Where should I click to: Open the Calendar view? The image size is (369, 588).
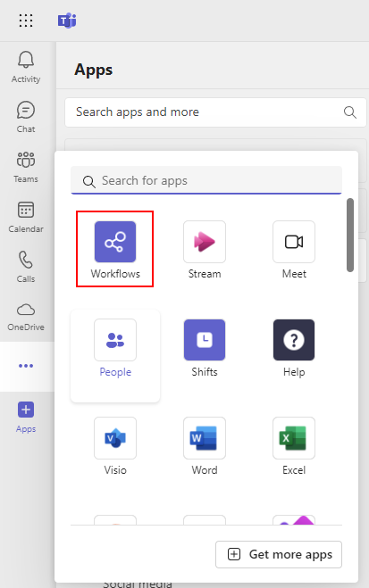click(x=26, y=217)
